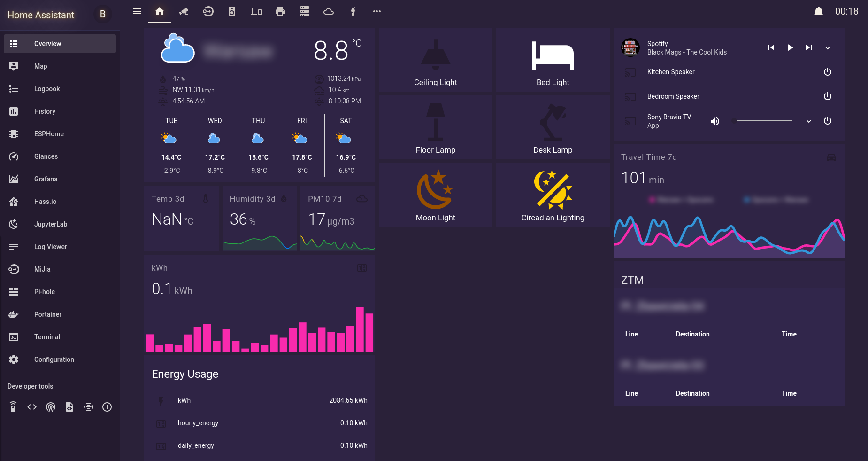
Task: Open the Logbook from the sidebar
Action: [x=47, y=88]
